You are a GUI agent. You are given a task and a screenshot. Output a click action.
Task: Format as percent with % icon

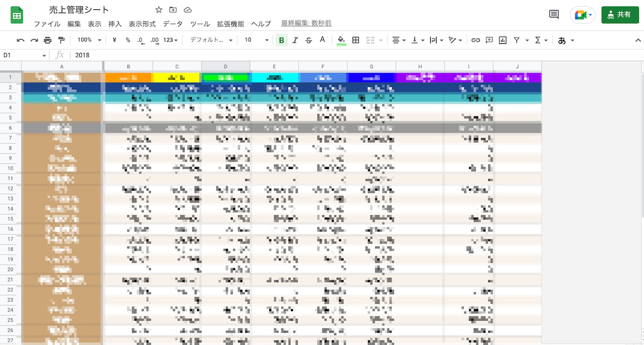pos(128,40)
